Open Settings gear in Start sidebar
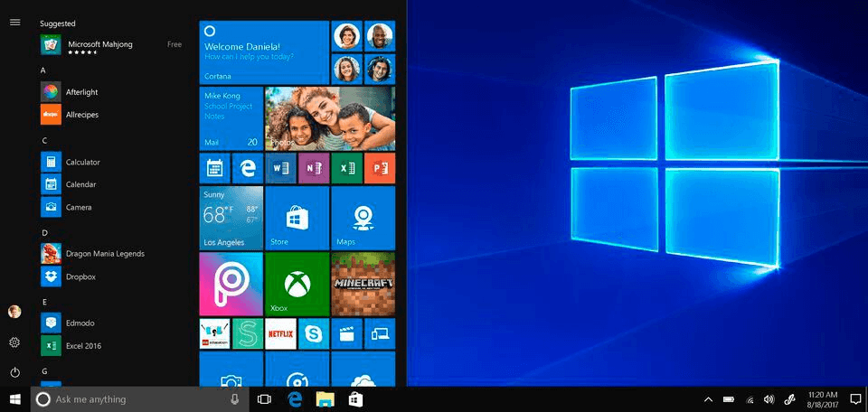868x412 pixels. (x=14, y=342)
